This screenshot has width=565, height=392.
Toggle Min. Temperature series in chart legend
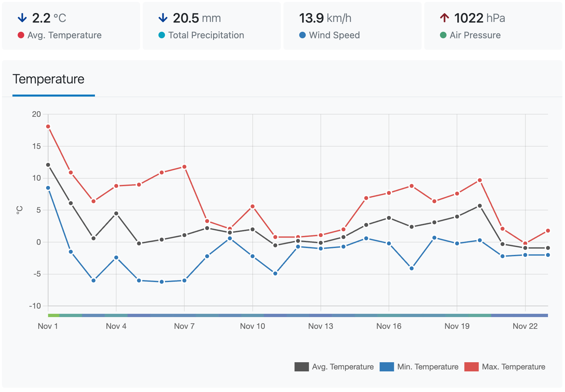pos(419,367)
